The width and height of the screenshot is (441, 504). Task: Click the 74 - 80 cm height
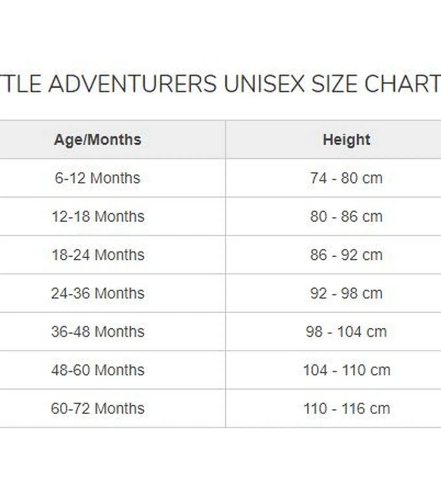tap(346, 178)
